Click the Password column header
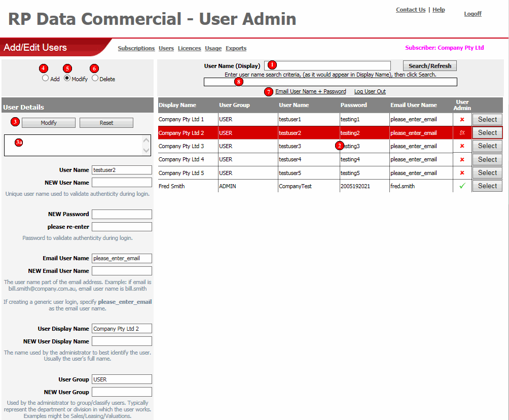Image resolution: width=509 pixels, height=420 pixels. [353, 105]
